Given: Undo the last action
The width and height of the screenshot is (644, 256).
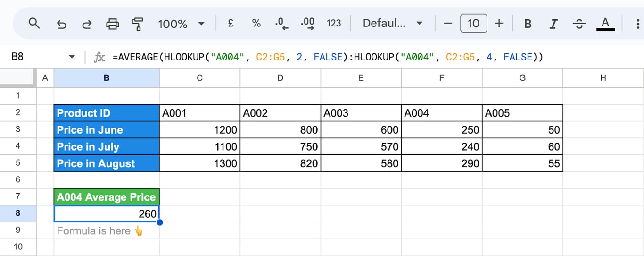Looking at the screenshot, I should click(x=61, y=24).
